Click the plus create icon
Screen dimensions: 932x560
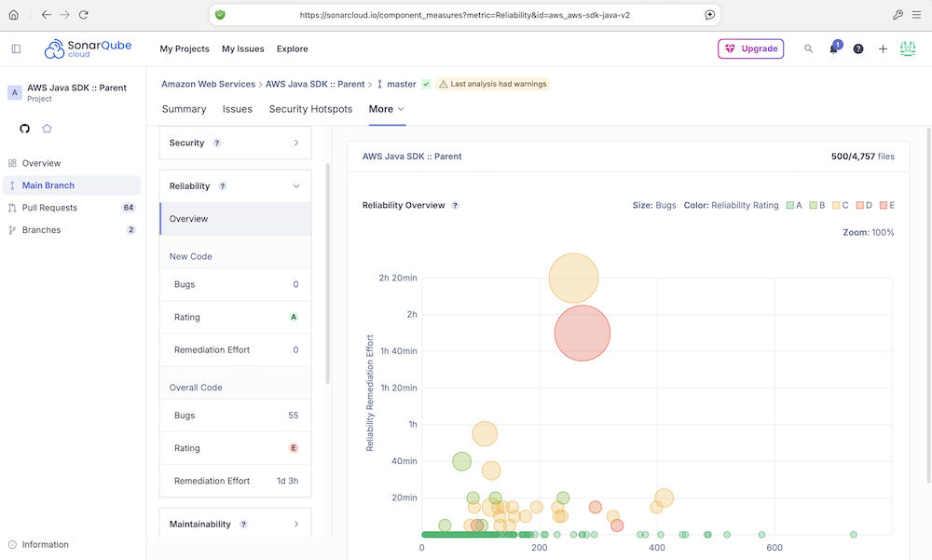(883, 49)
